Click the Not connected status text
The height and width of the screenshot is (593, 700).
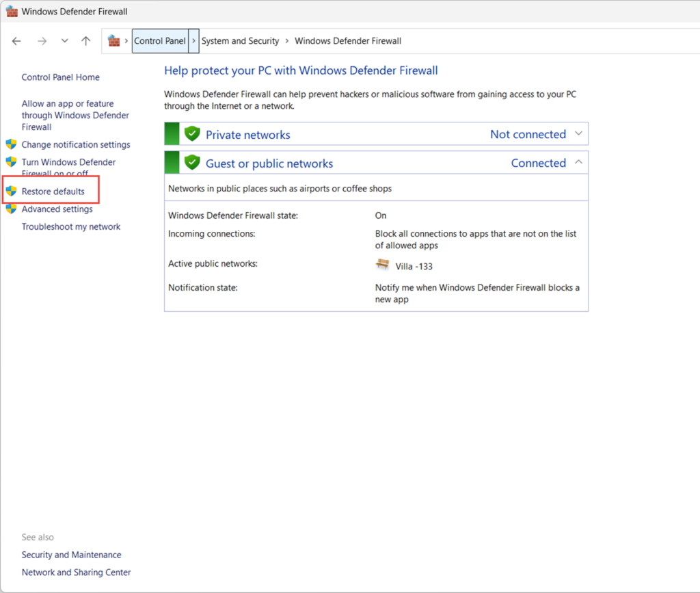528,134
